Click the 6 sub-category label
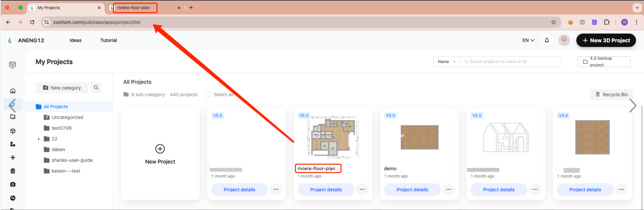 coord(148,95)
